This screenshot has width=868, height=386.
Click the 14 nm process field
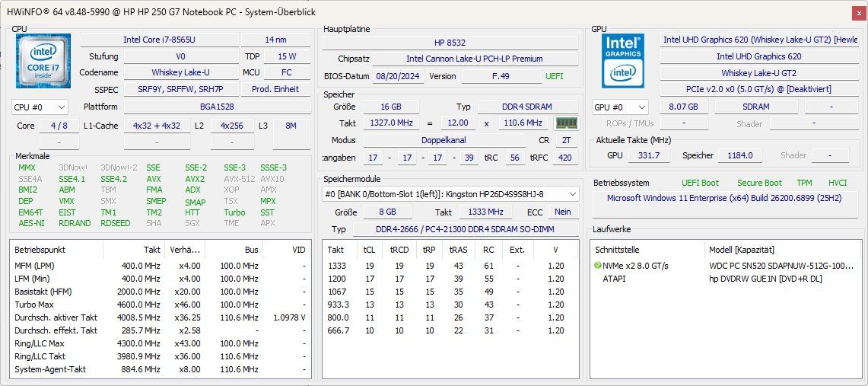click(275, 40)
